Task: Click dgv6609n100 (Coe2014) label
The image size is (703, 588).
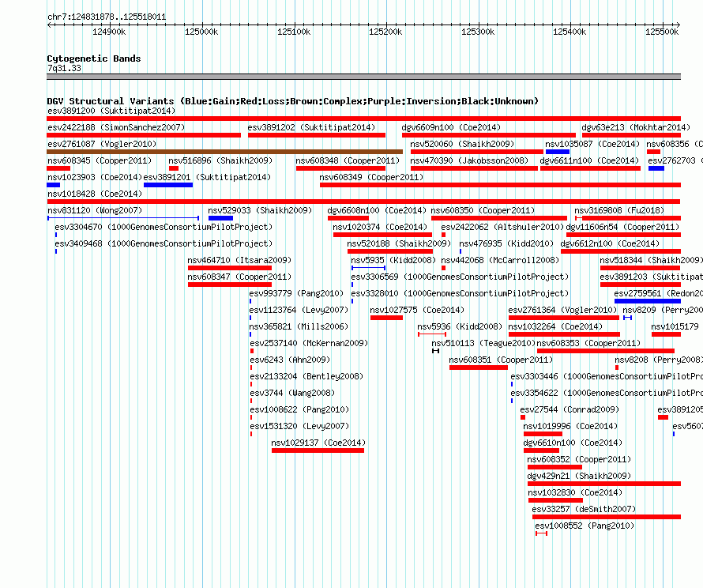Action: coord(451,127)
